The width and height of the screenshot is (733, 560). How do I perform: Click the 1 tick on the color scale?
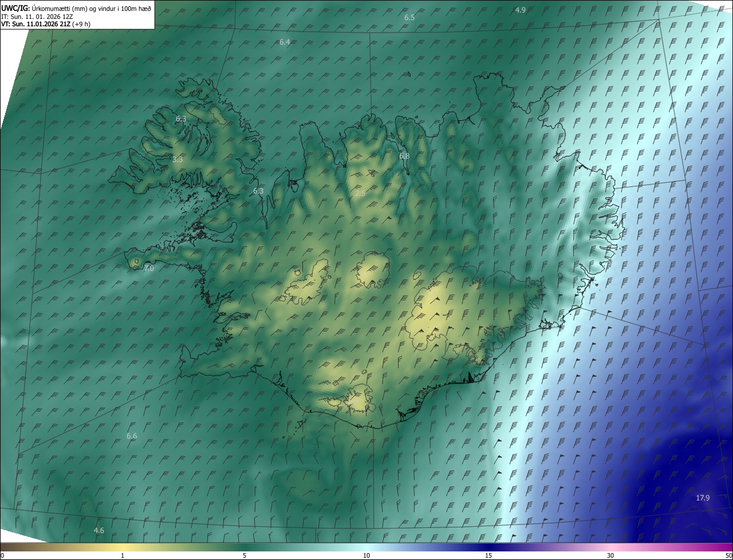123,555
